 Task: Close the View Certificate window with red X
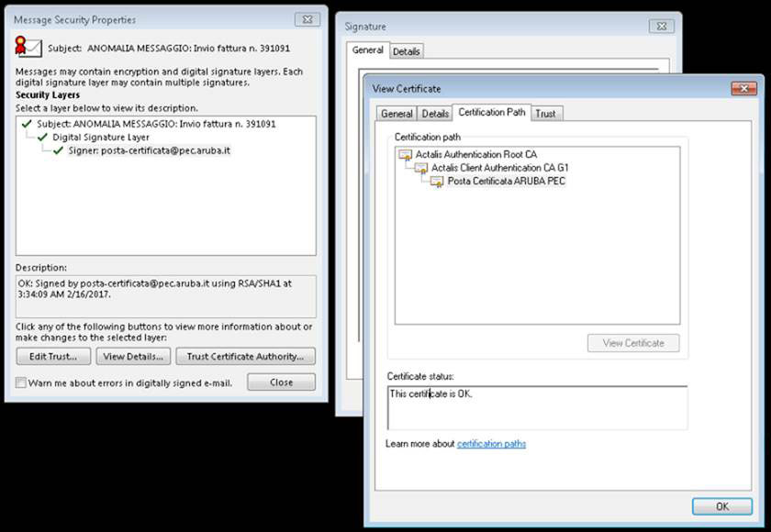[744, 88]
